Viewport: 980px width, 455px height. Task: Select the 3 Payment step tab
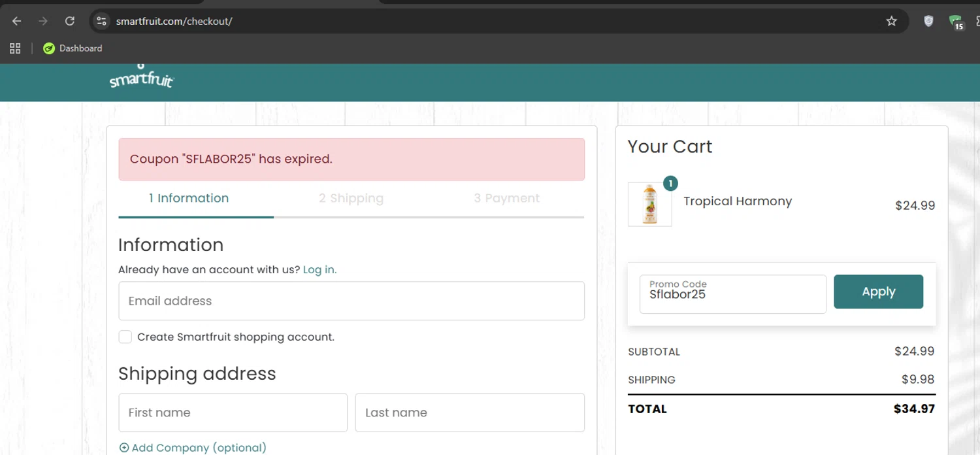pyautogui.click(x=506, y=198)
